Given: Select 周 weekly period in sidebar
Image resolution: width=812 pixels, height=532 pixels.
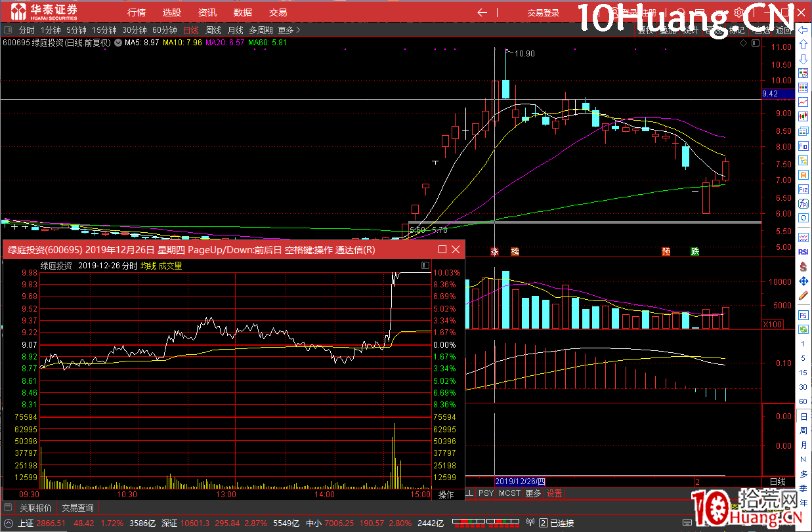Looking at the screenshot, I should (x=803, y=431).
